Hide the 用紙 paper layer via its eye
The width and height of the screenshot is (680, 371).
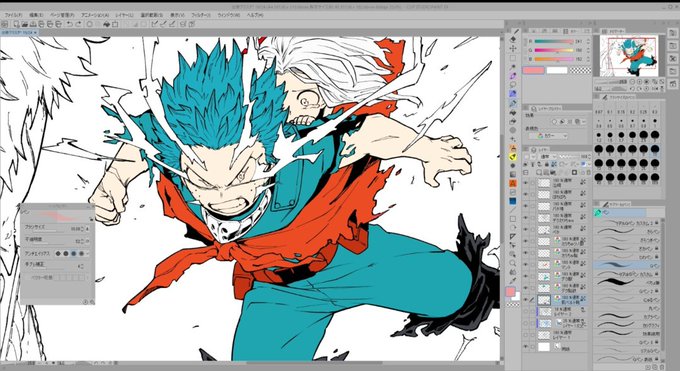point(526,347)
